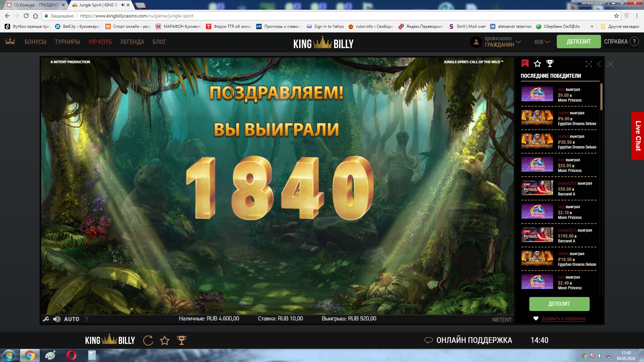644x362 pixels.
Task: Open Другие закладки folder
Action: click(620, 26)
